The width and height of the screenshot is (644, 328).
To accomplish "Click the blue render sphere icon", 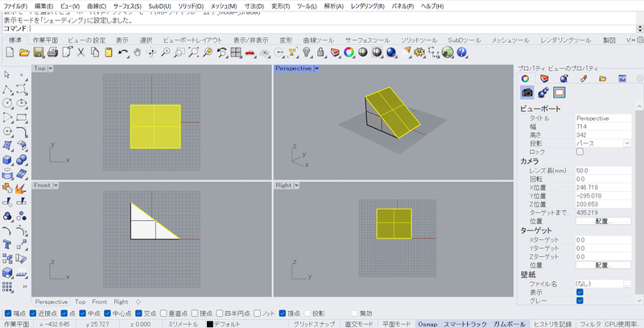I will 391,52.
